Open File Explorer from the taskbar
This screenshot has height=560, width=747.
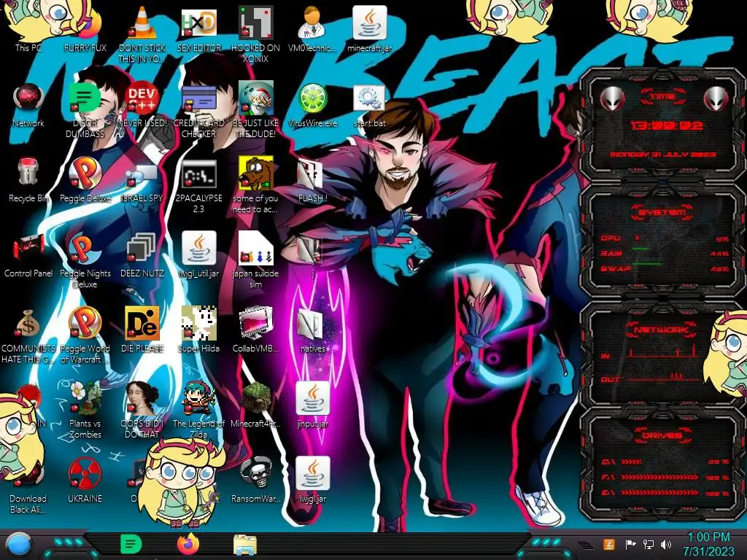[245, 545]
